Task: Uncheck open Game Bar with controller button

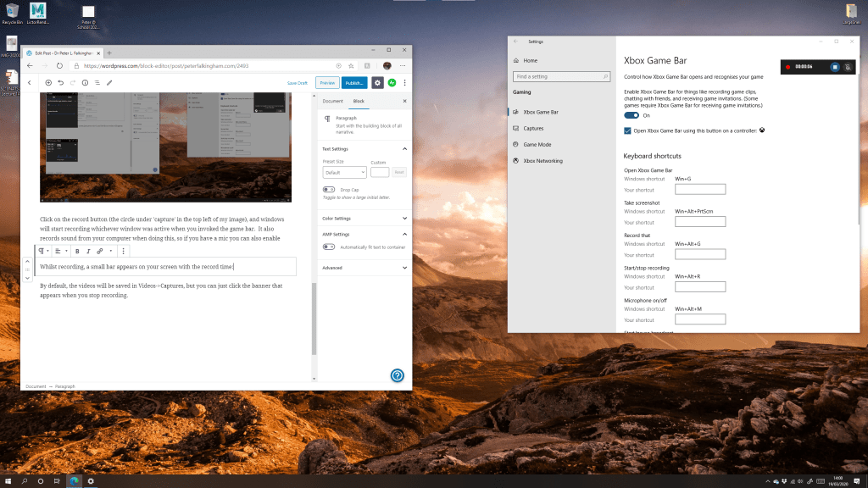Action: (627, 130)
